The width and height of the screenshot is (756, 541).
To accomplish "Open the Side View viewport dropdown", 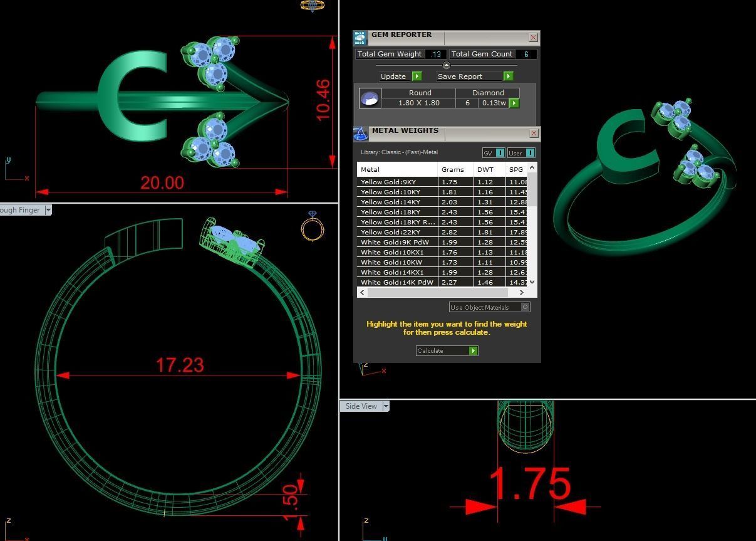I will [x=385, y=406].
